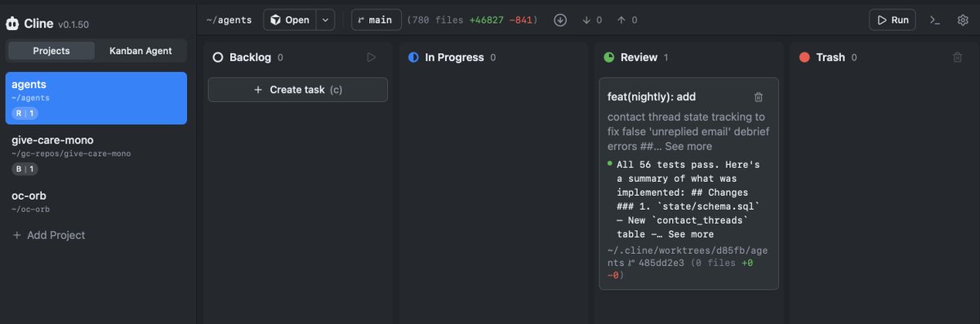Click the 780 files change count
Screen dimensions: 980x324
(437, 20)
